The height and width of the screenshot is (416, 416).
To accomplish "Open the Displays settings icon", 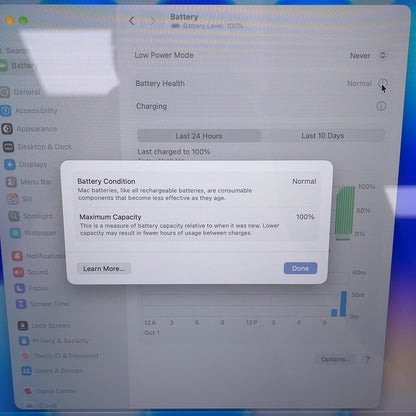I will (x=10, y=164).
